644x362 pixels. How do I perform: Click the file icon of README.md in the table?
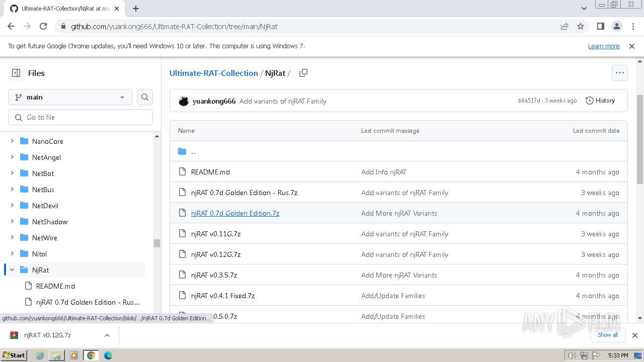coord(183,172)
